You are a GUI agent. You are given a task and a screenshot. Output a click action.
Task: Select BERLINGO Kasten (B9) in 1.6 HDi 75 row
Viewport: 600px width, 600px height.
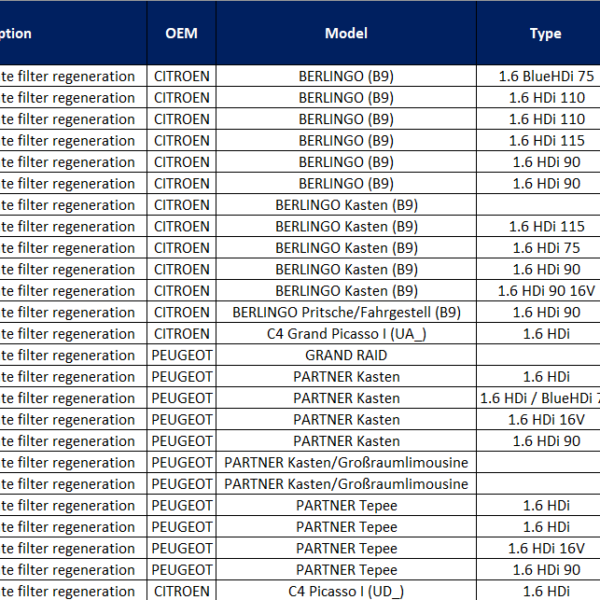[x=346, y=248]
